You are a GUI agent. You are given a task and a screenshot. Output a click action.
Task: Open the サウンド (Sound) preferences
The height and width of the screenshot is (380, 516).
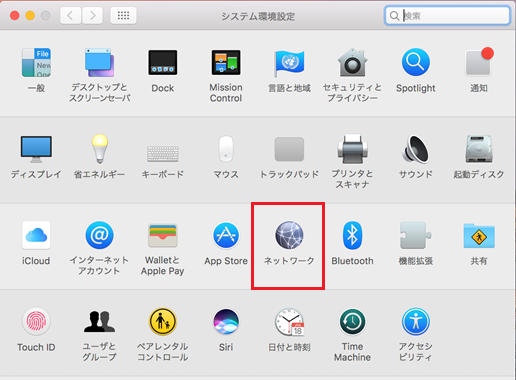pos(416,149)
